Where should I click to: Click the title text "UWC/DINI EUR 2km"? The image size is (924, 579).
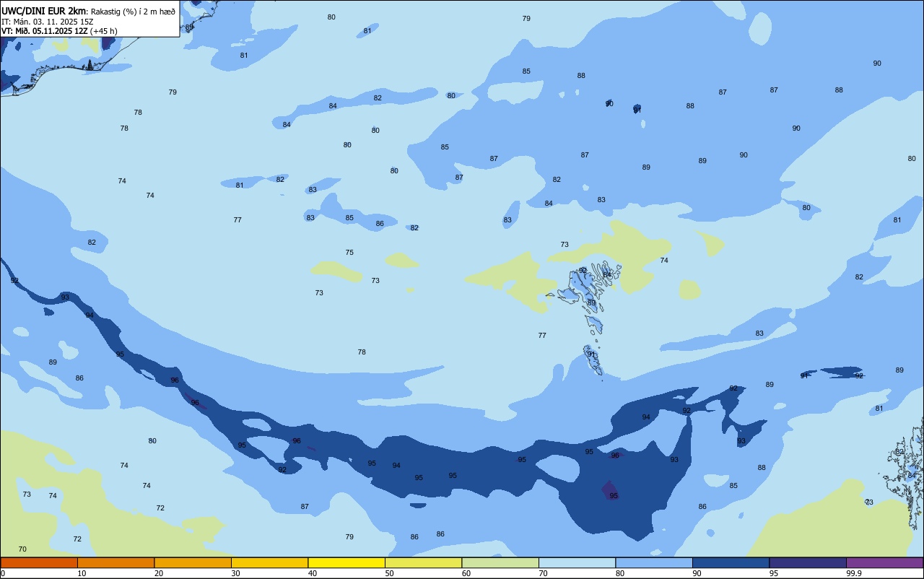pyautogui.click(x=43, y=11)
